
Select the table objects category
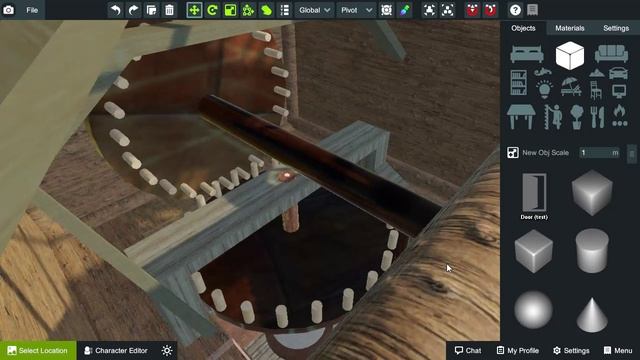point(521,117)
